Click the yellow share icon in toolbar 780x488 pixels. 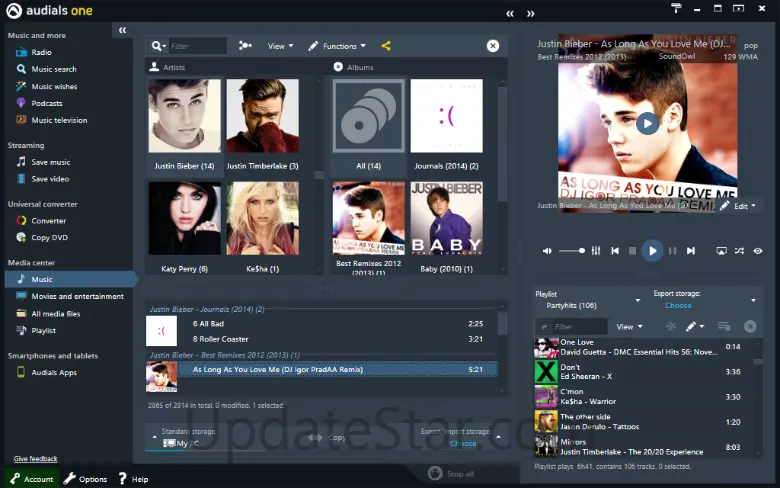386,46
